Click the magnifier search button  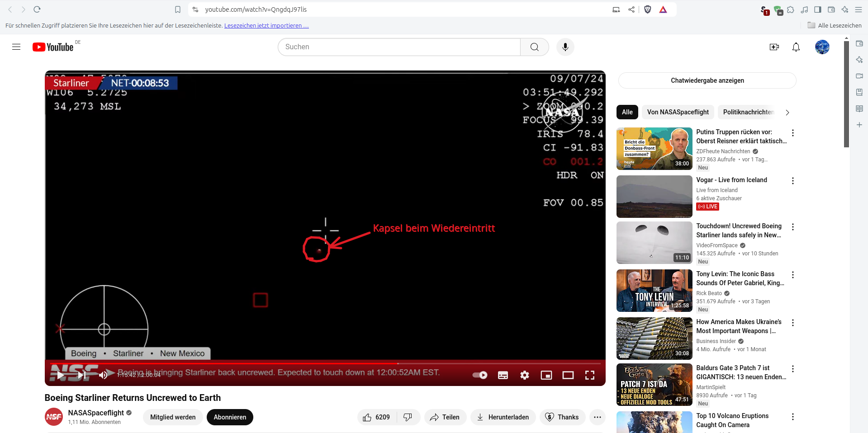click(x=535, y=47)
